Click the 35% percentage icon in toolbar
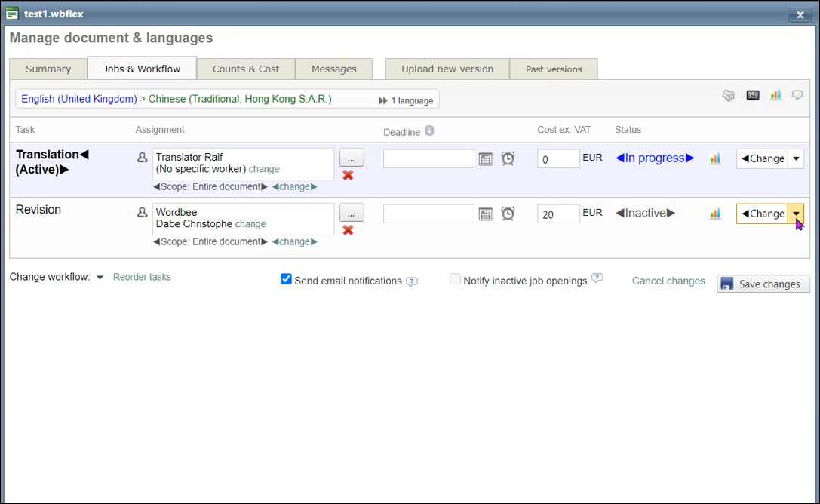 coord(752,96)
